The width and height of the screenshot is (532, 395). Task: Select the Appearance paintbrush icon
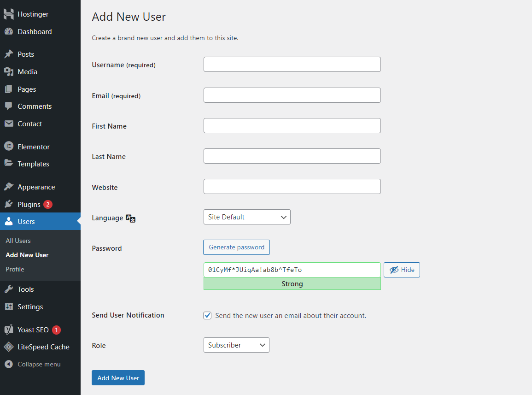click(x=9, y=187)
